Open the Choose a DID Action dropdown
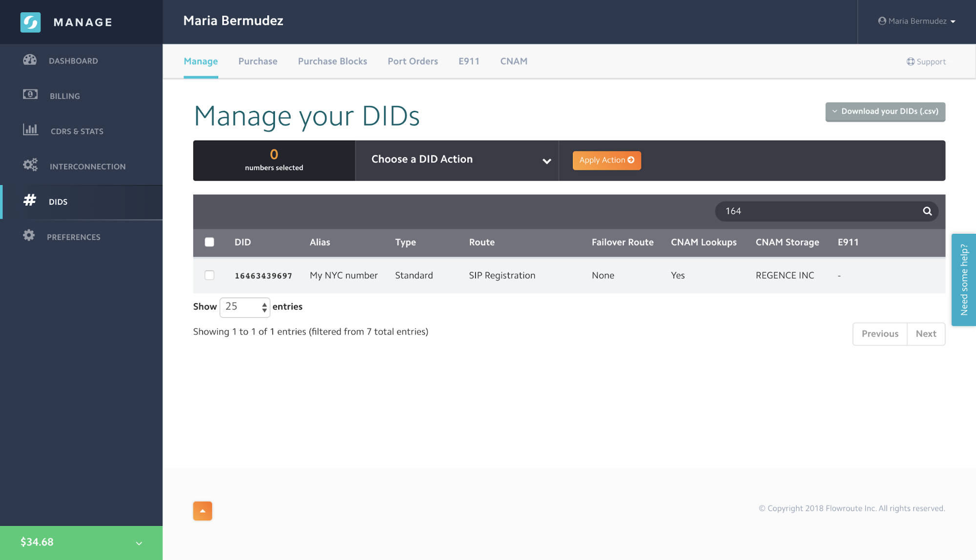Viewport: 976px width, 560px height. click(x=457, y=160)
